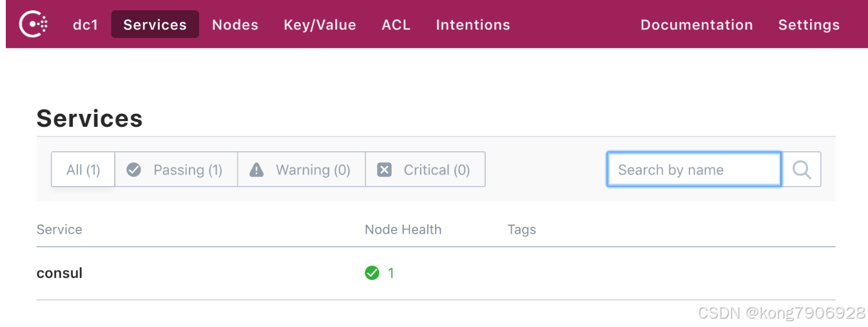The image size is (868, 327).
Task: Open the dc1 datacenter selector
Action: 85,24
